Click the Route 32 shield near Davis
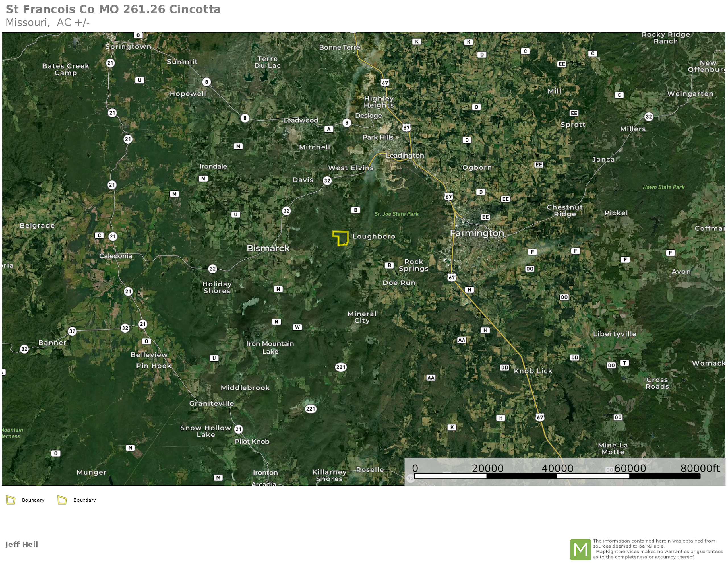The height and width of the screenshot is (563, 728). [x=327, y=181]
